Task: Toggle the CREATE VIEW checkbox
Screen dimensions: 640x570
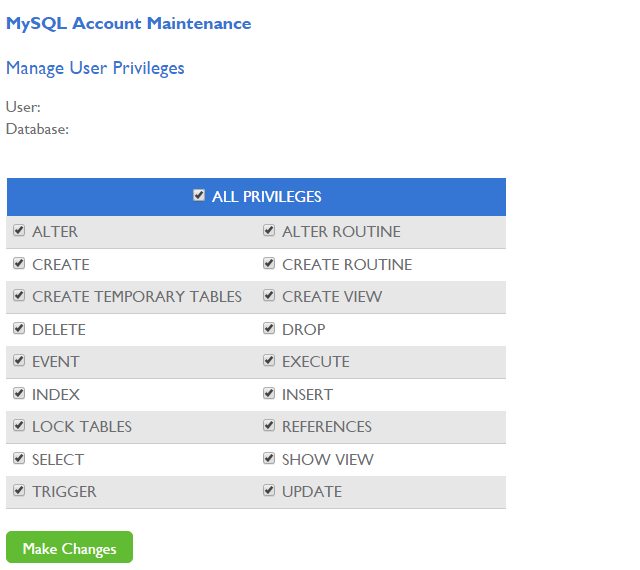Action: 269,295
